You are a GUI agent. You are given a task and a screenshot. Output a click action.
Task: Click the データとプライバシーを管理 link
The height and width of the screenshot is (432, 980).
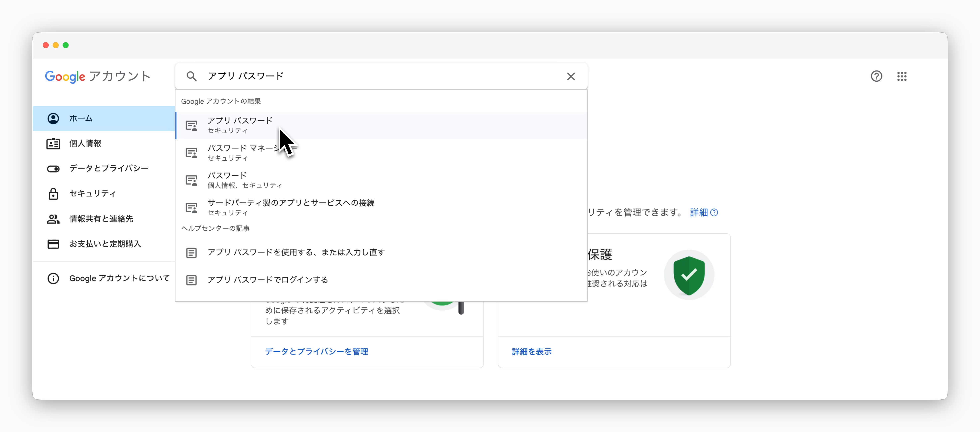point(316,352)
